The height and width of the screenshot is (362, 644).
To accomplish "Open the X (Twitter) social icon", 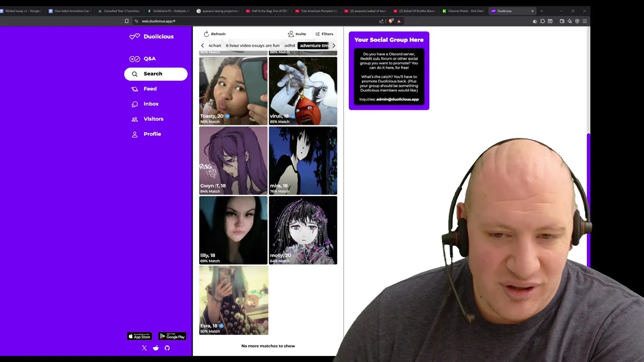I will click(x=144, y=348).
